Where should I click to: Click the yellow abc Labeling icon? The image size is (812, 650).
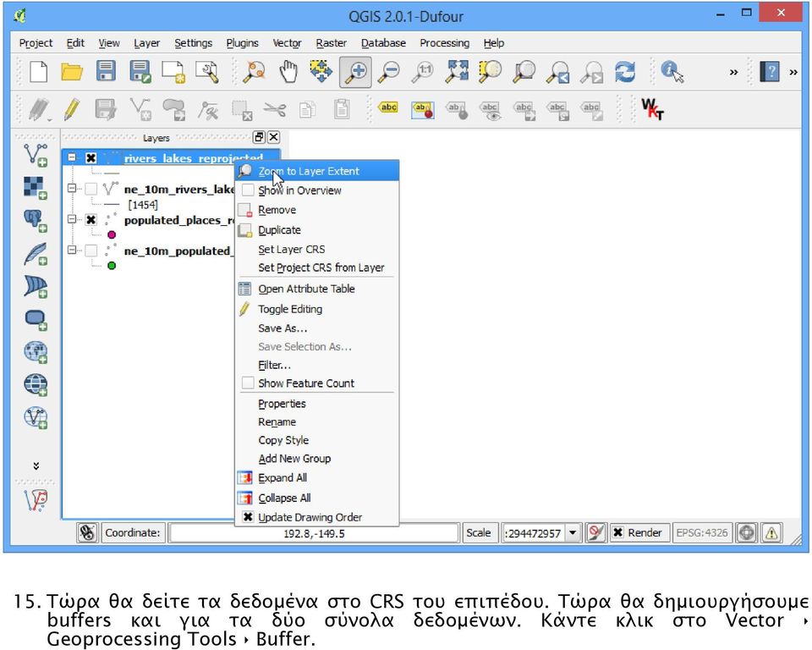click(388, 107)
